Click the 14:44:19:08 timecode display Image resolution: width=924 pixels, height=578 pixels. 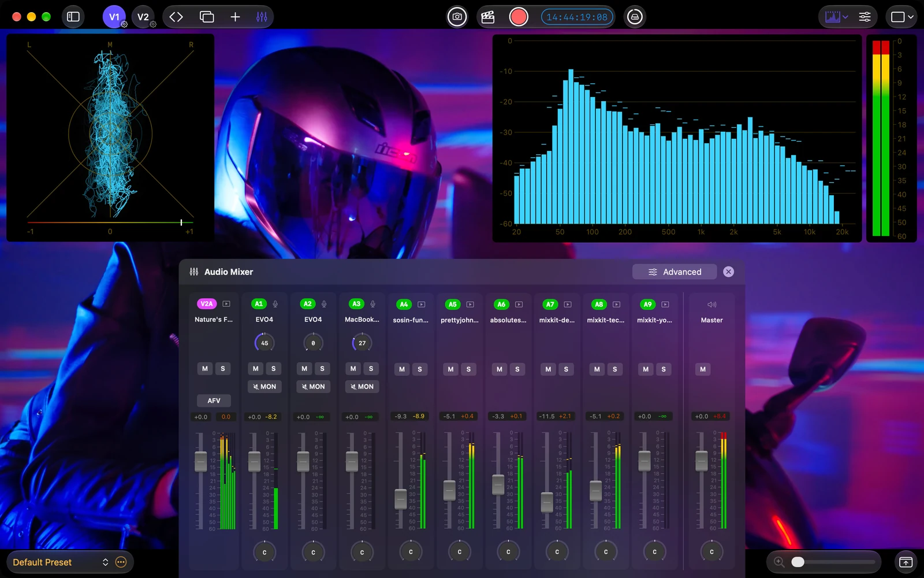577,17
